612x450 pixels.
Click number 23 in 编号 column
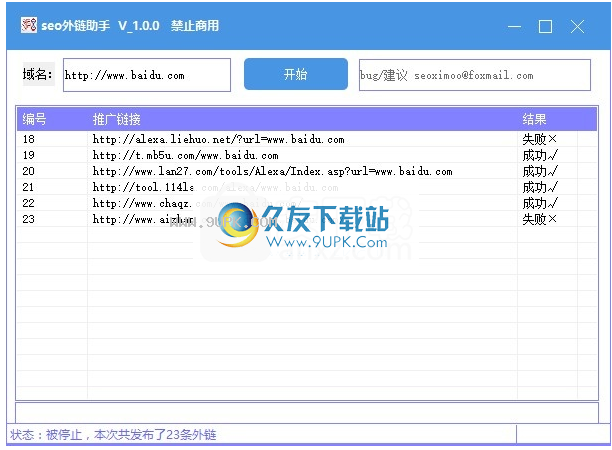(28, 219)
